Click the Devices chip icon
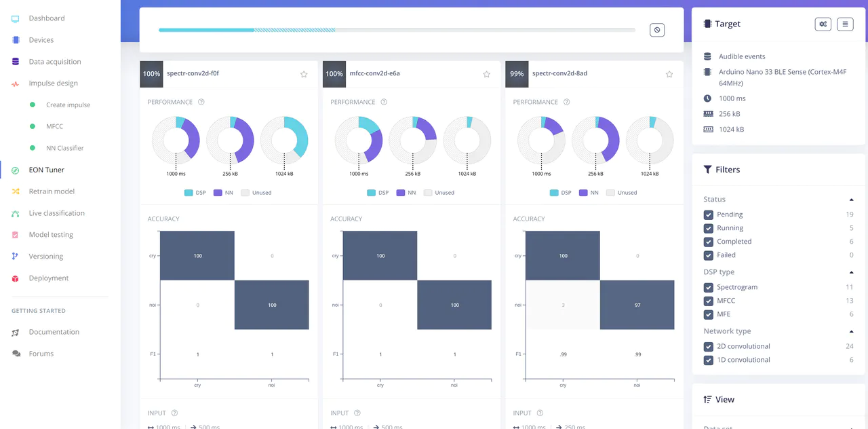This screenshot has height=429, width=868. [x=15, y=40]
